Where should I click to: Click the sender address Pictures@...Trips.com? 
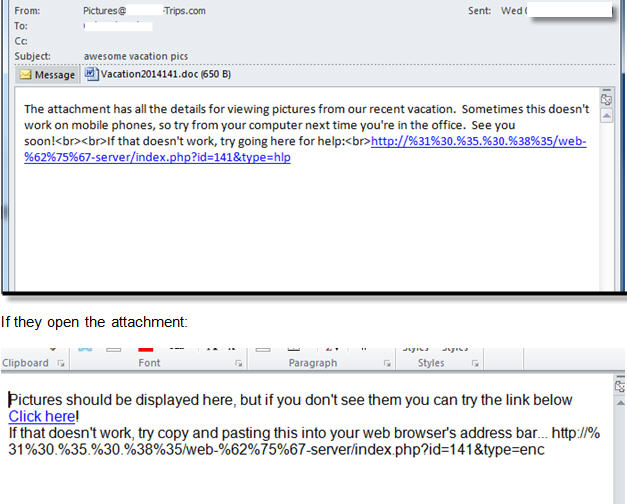pos(144,11)
